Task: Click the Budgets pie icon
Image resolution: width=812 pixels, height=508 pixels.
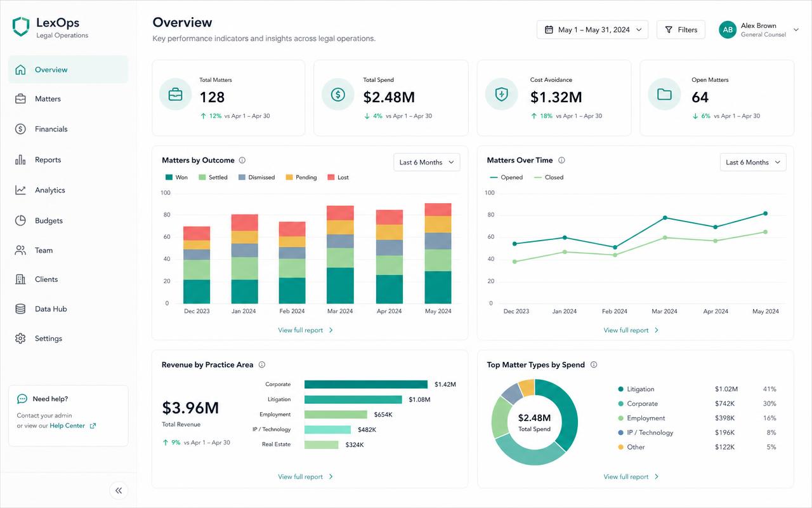Action: 20,220
